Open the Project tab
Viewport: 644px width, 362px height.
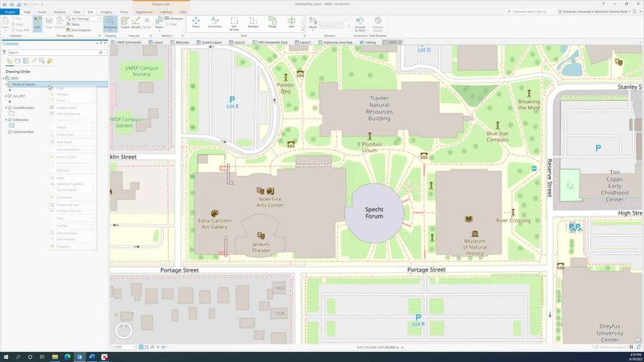[x=10, y=12]
